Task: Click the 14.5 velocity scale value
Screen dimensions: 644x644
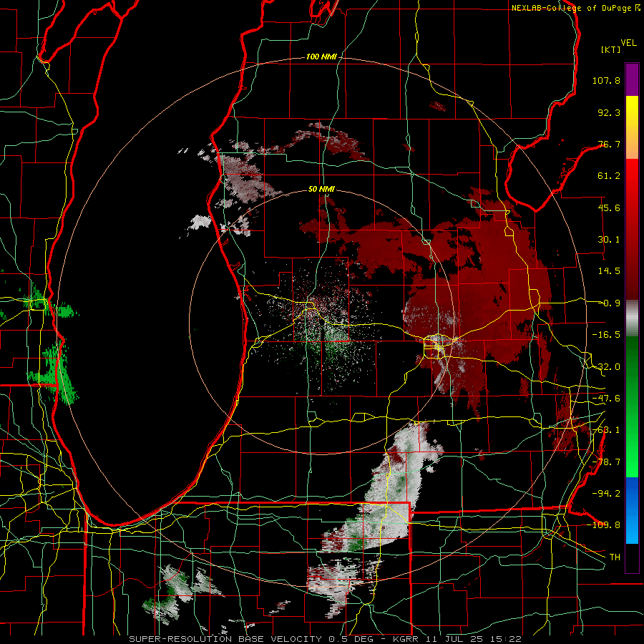Action: (x=609, y=271)
